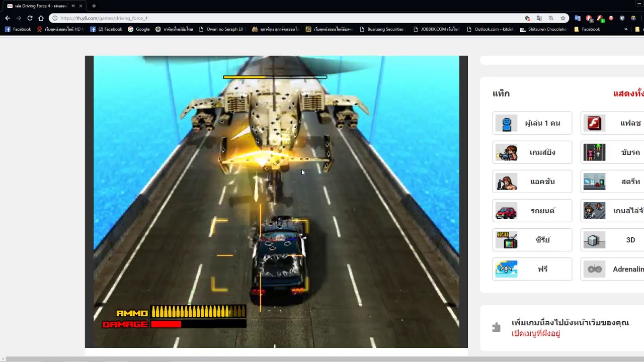Select the ฟรี free tag
Viewport: 644px width, 362px height.
pyautogui.click(x=532, y=269)
